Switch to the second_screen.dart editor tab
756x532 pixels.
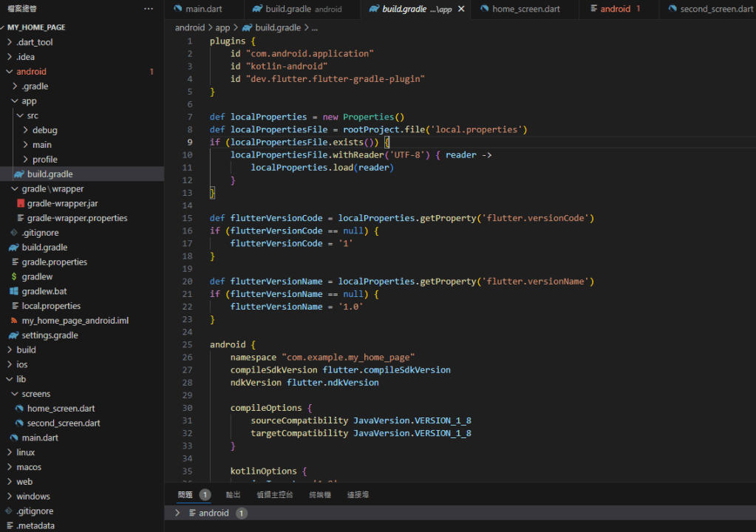click(x=716, y=9)
